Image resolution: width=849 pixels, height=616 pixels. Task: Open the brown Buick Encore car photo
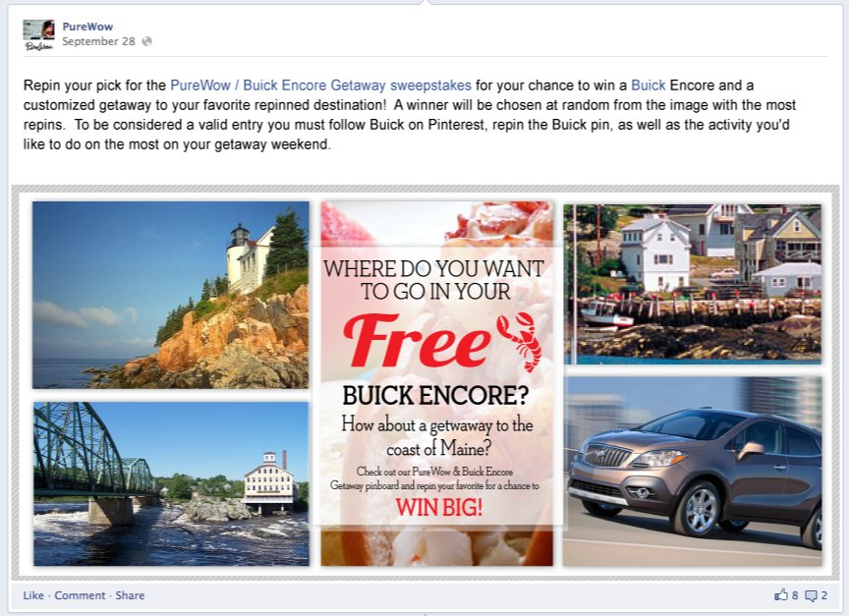coord(693,472)
